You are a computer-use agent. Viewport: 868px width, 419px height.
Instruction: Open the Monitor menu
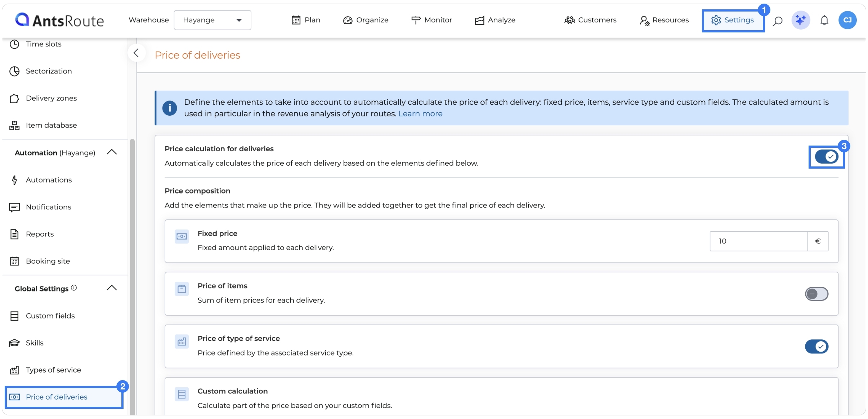tap(431, 20)
